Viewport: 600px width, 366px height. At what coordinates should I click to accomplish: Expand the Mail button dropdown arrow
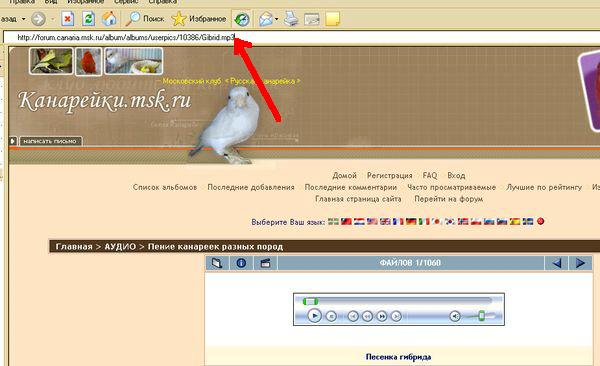coord(276,19)
